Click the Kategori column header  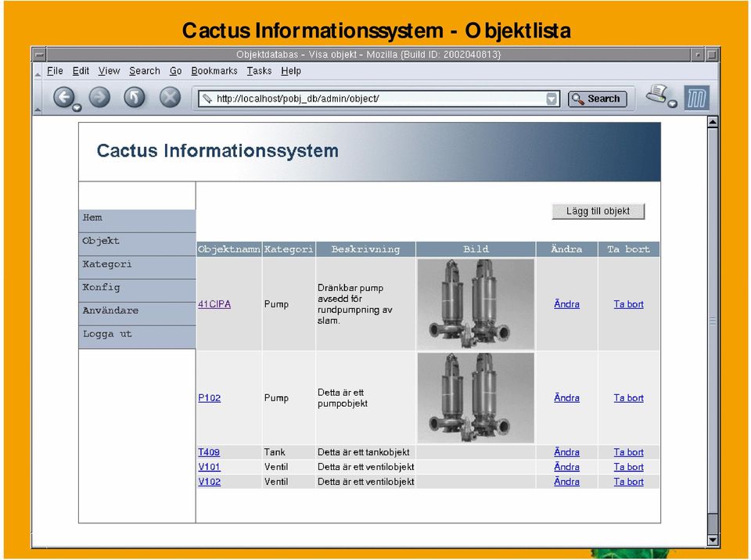click(x=289, y=249)
